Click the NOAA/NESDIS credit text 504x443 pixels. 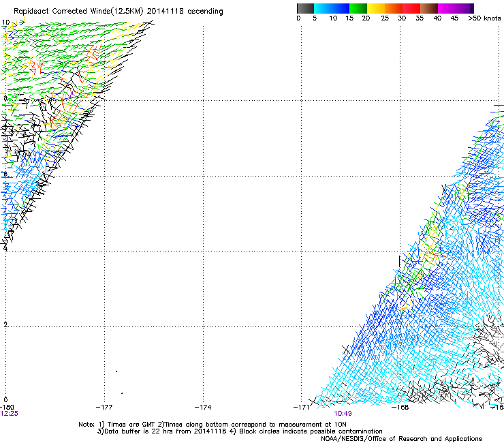click(401, 439)
